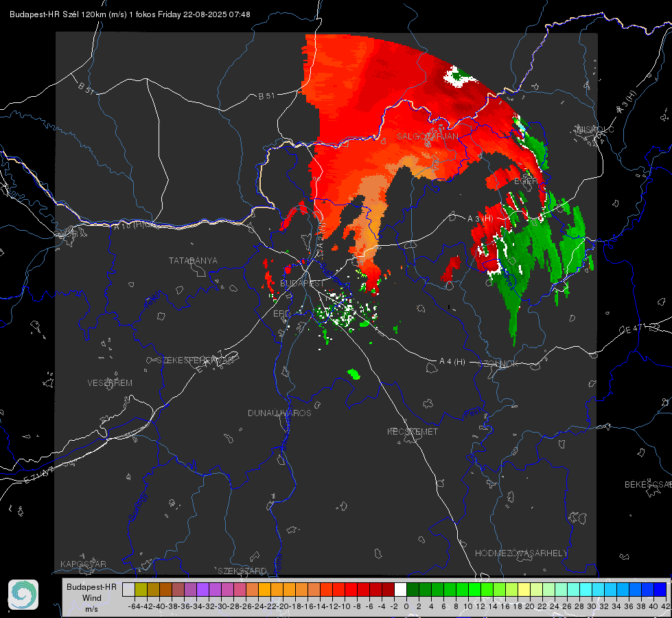
Task: Select the BÉKÉSCSABA label
Action: coord(648,484)
